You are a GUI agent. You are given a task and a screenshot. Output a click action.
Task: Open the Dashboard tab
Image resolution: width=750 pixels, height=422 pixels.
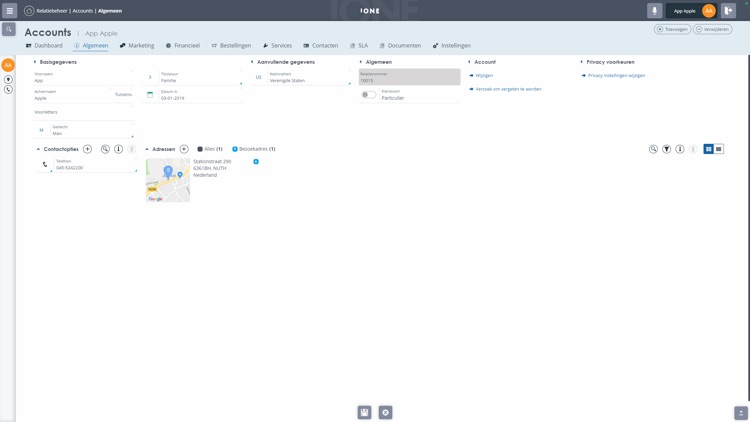44,45
